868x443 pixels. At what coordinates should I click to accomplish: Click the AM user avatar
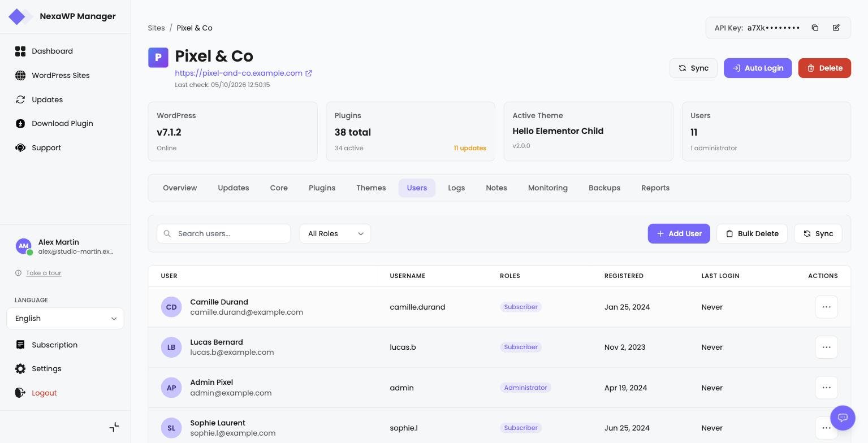click(x=23, y=246)
